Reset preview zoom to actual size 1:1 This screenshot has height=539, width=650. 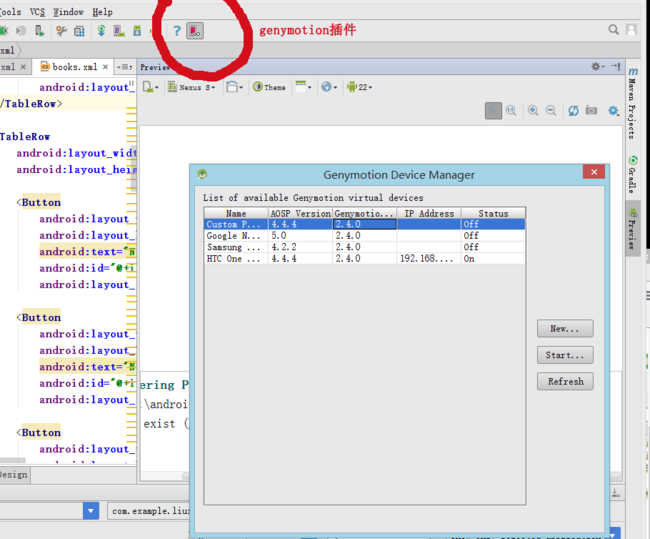511,111
